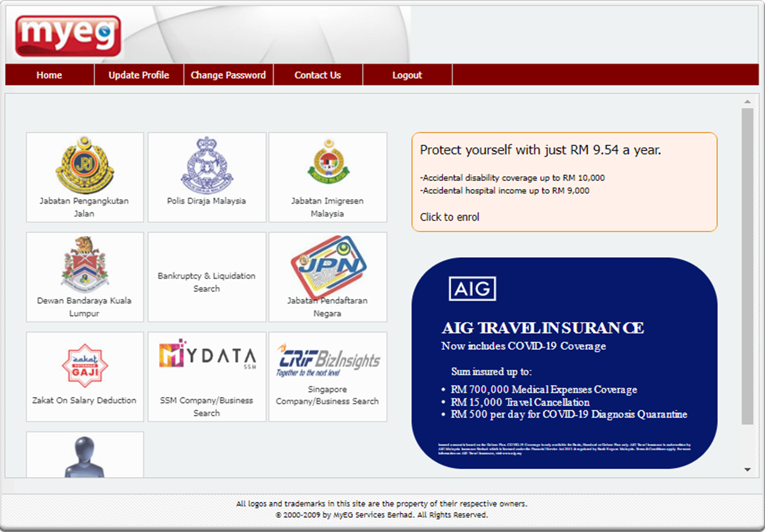Click the 'Click to enrol' link
This screenshot has width=765, height=532.
(450, 217)
